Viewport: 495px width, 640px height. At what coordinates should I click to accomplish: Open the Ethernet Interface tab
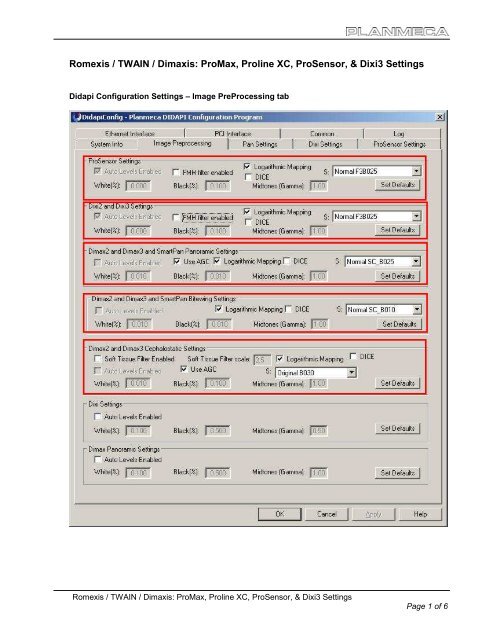[x=130, y=133]
